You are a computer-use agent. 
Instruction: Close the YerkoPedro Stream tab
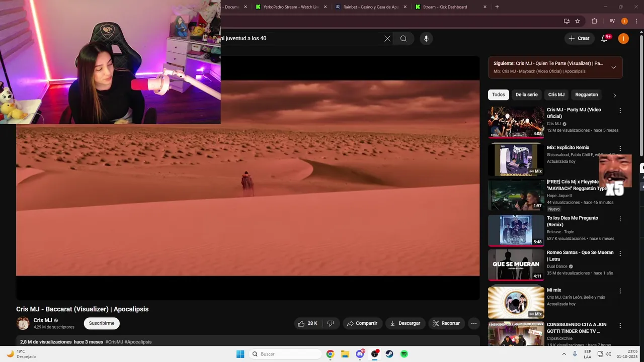pos(325,7)
